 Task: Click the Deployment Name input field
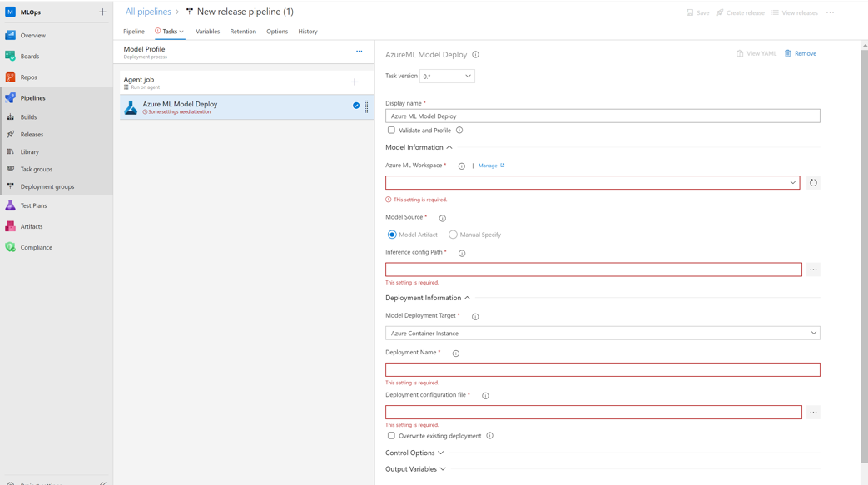[603, 370]
